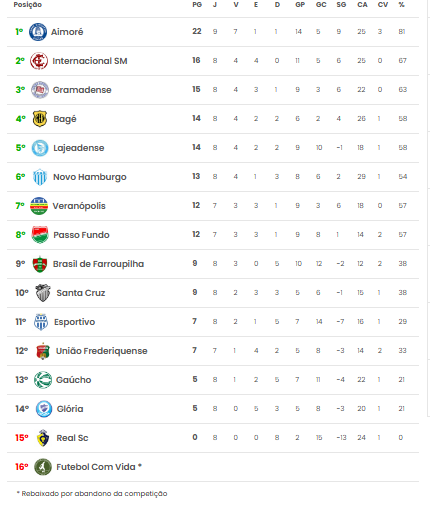Click the percentage column header
This screenshot has width=430, height=514.
pos(402,5)
